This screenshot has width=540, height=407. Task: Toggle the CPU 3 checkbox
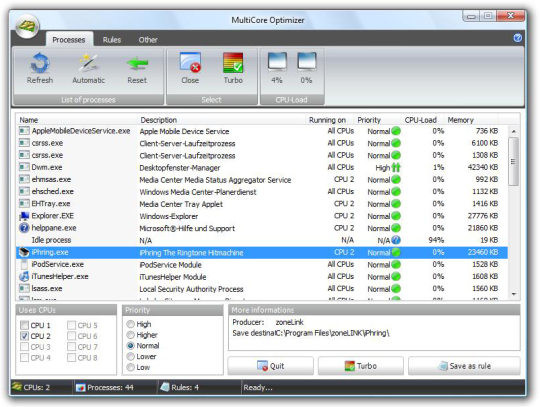[x=24, y=347]
